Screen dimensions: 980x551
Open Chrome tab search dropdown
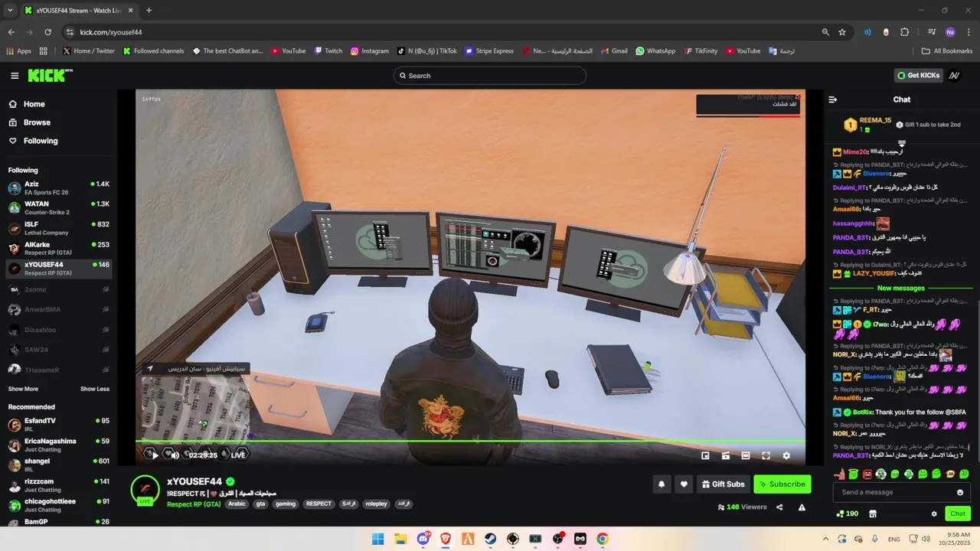point(10,10)
